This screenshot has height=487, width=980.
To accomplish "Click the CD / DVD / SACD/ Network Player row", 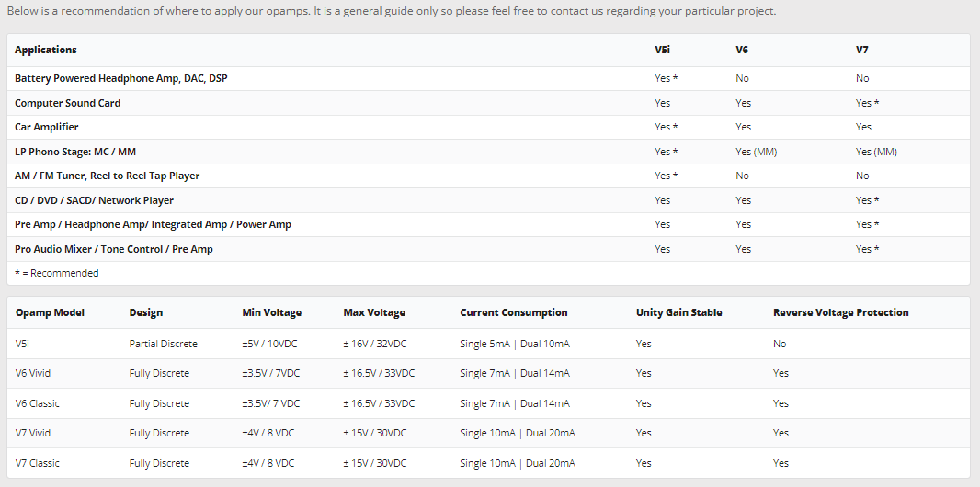I will (x=489, y=200).
